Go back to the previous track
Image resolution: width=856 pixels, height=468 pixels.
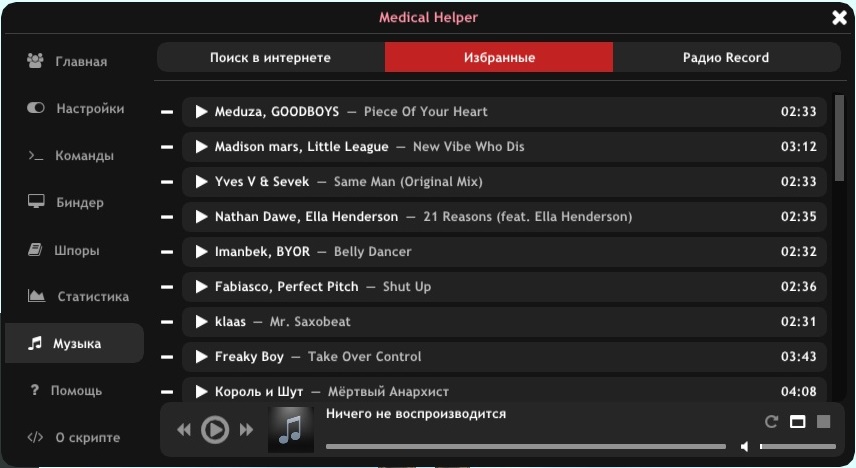[184, 430]
